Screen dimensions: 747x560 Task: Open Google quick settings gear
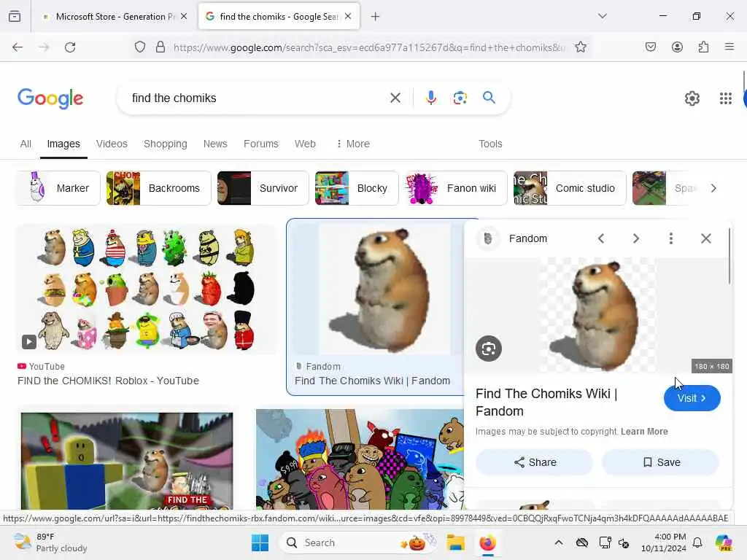692,98
